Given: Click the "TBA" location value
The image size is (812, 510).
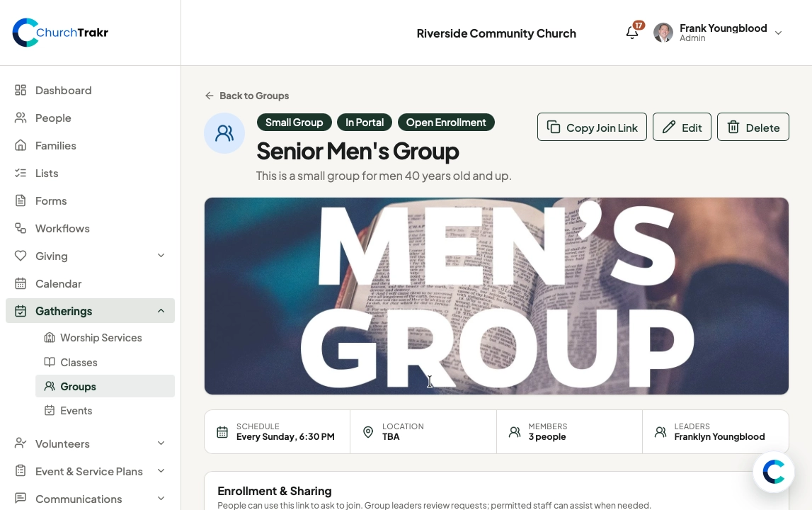Looking at the screenshot, I should click(391, 437).
